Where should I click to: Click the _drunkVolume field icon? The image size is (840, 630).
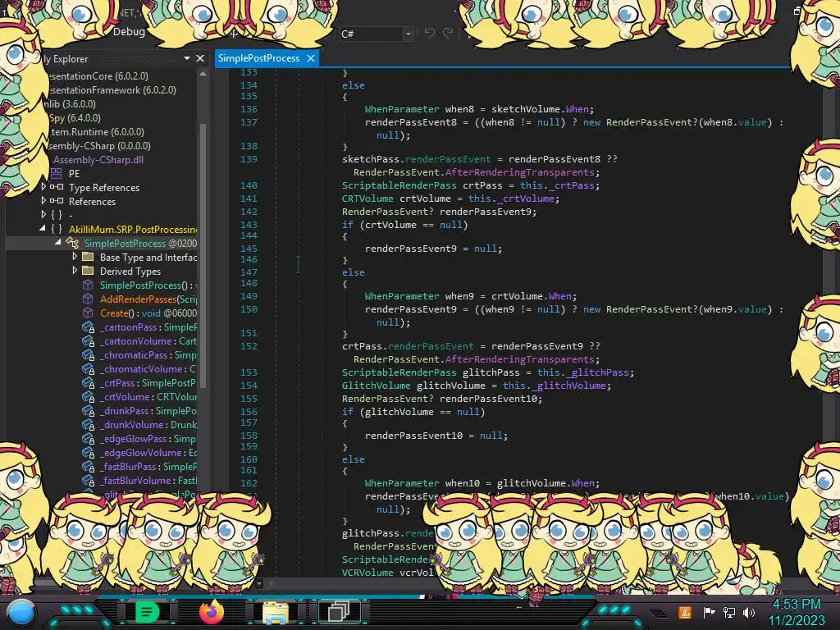[88, 424]
